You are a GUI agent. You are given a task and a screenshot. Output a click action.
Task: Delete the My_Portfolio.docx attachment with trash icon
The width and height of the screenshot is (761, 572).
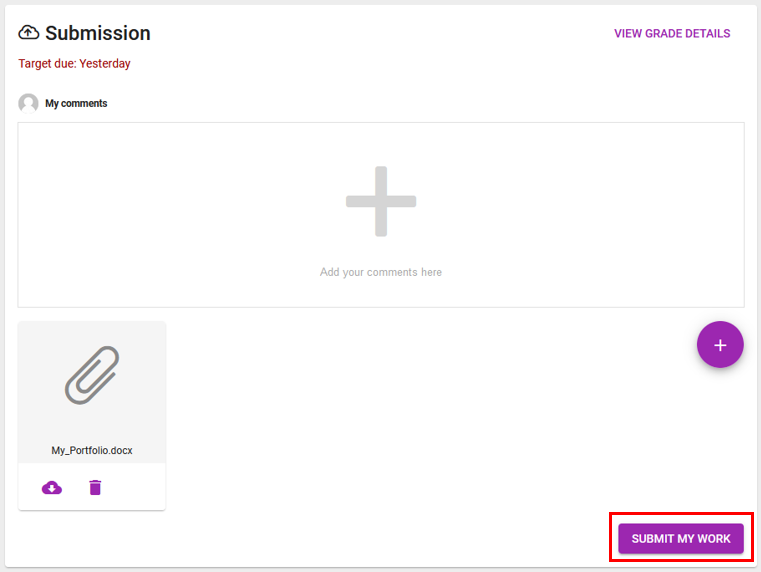pyautogui.click(x=95, y=488)
